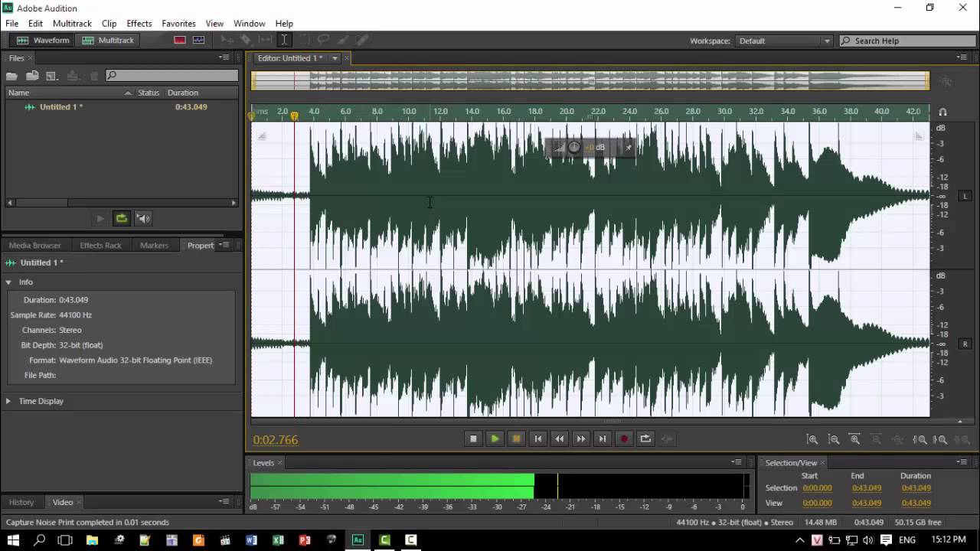Move playhead to next marker
Image resolution: width=980 pixels, height=551 pixels.
[x=603, y=439]
